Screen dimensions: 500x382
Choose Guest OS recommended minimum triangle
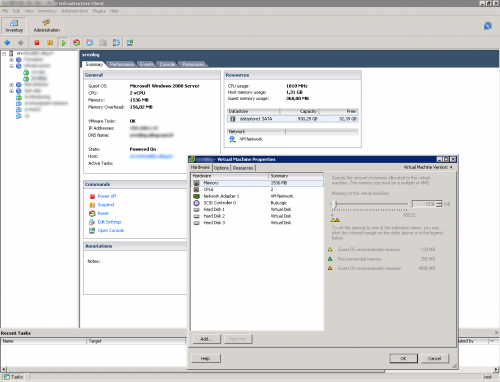(x=330, y=249)
